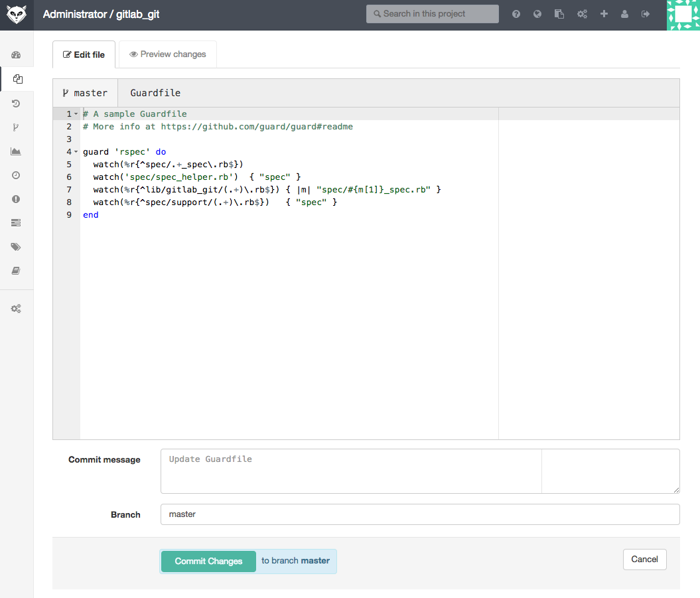Click the 'to branch master' label

[295, 561]
